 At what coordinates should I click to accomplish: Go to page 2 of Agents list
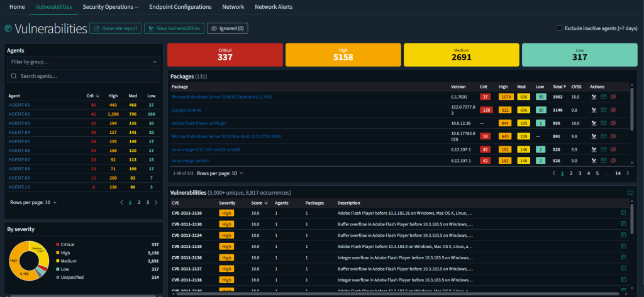(139, 202)
